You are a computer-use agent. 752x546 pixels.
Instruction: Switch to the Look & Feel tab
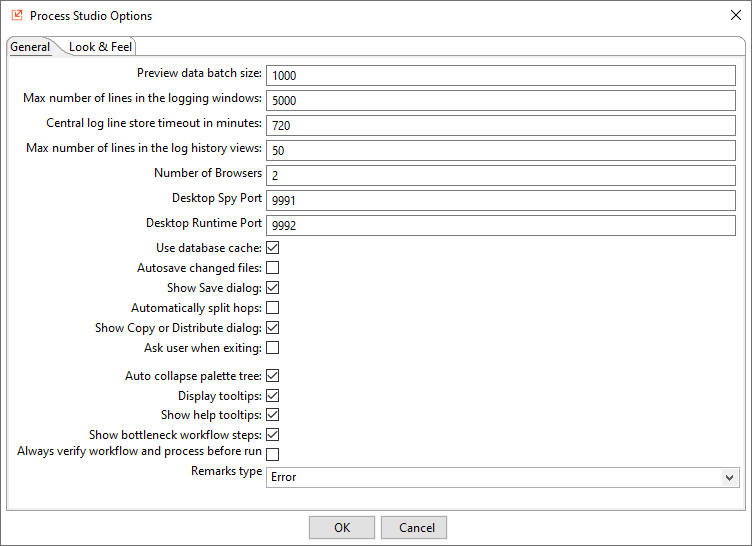tap(100, 47)
